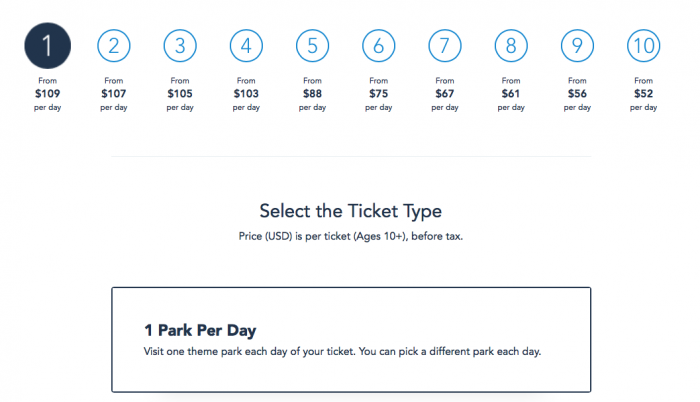Click the 1 Park Per Day heading
This screenshot has height=402, width=700.
click(x=201, y=329)
